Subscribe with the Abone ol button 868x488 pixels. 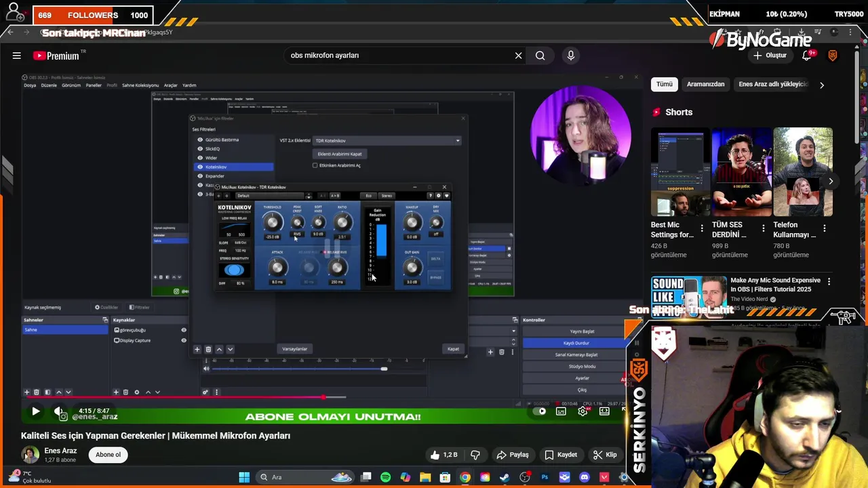[x=108, y=455]
